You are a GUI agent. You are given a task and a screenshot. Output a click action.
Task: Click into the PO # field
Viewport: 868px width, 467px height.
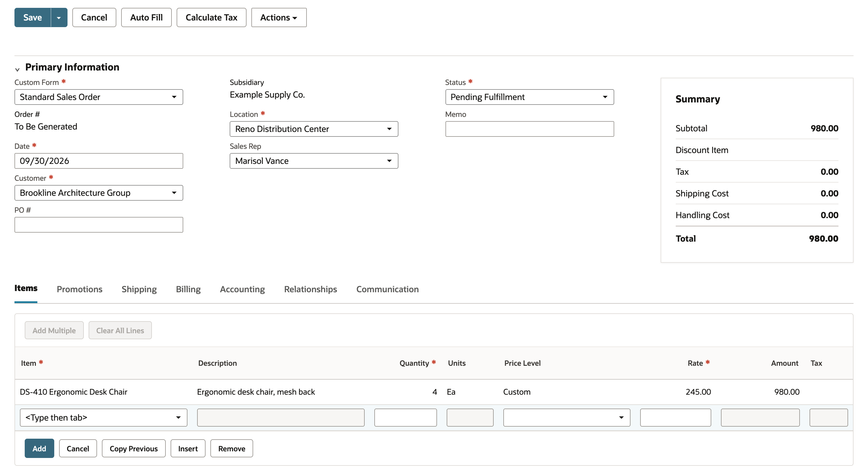pos(99,225)
